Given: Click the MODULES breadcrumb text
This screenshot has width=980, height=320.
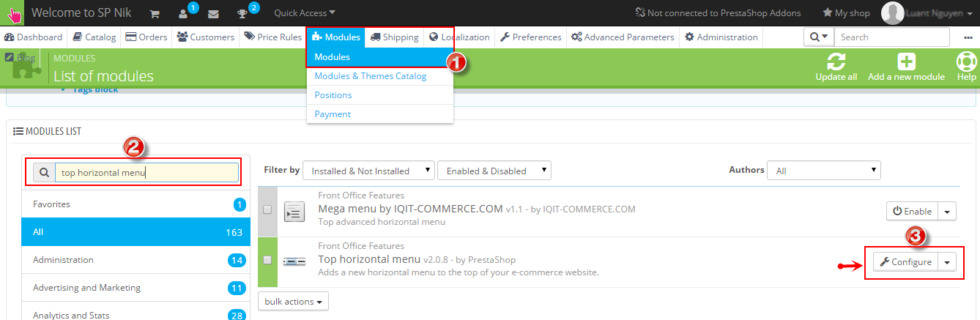Looking at the screenshot, I should point(75,58).
